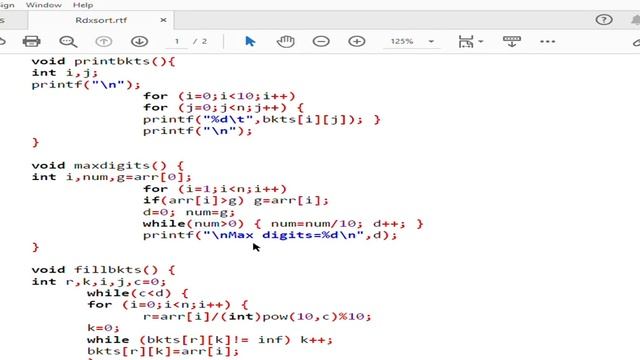Viewport: 640px width, 360px height.
Task: Click the text "void printbkts(){"
Action: pyautogui.click(x=104, y=61)
